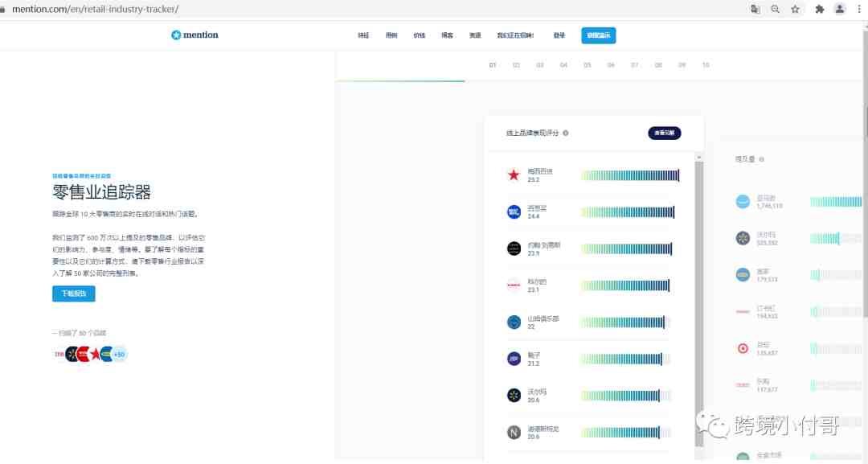Viewport: 868px width, 464px height.
Task: Jump to section tab 10
Action: [x=706, y=65]
